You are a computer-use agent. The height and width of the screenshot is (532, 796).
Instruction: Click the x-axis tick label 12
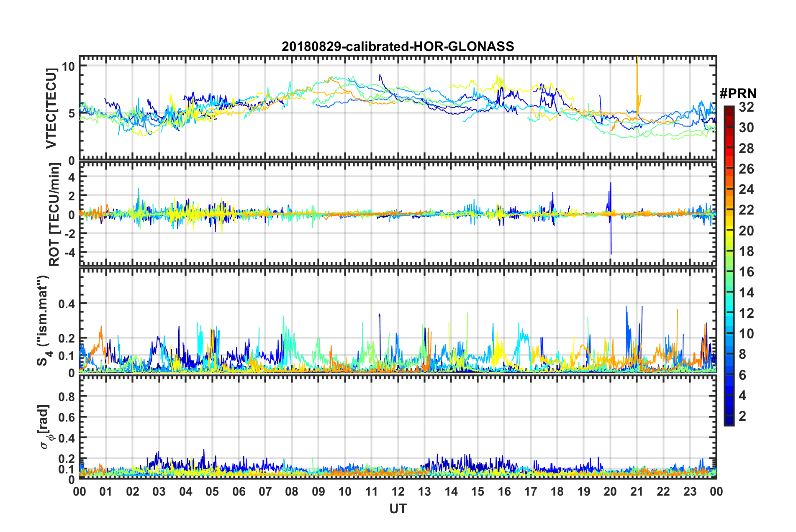coord(398,491)
